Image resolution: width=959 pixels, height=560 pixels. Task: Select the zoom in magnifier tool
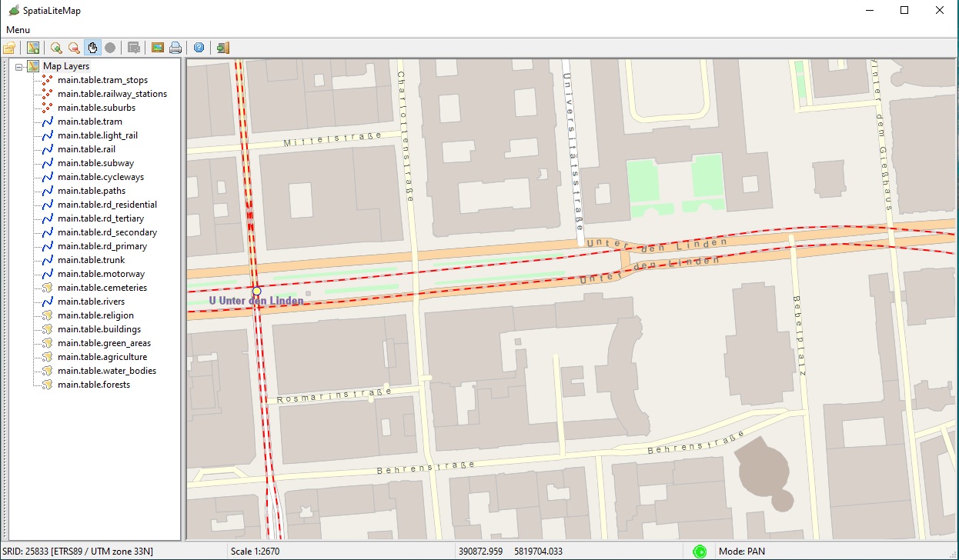(56, 48)
